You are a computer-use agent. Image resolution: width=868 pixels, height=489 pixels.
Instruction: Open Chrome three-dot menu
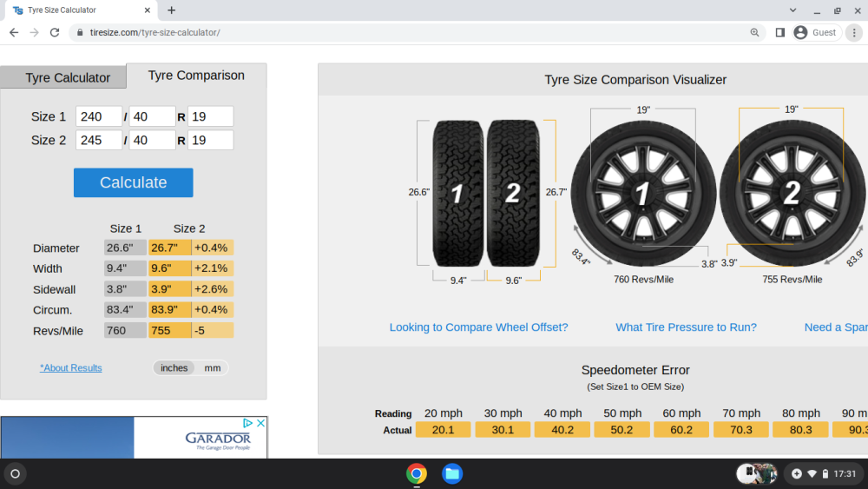point(854,33)
